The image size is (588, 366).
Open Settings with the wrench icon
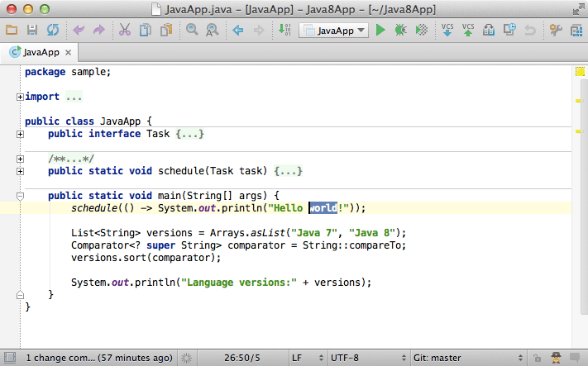point(556,30)
